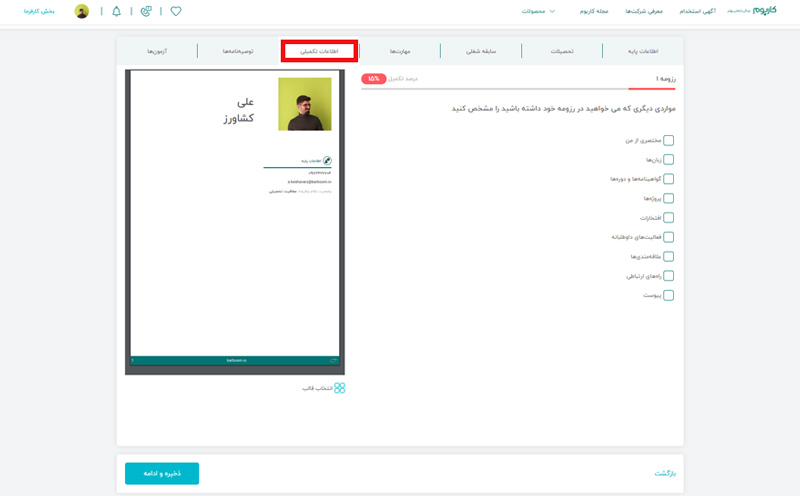Check the زبان‌ها box
The image size is (800, 496).
tap(668, 160)
